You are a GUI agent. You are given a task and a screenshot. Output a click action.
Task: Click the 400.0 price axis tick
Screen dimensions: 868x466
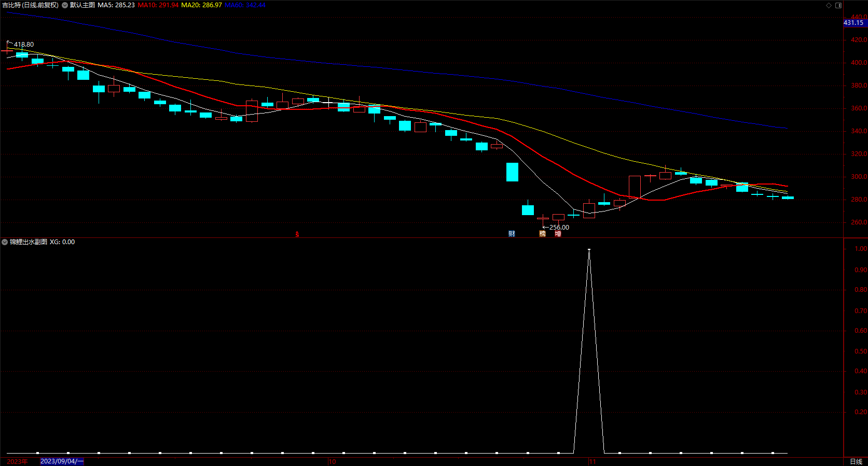point(859,63)
